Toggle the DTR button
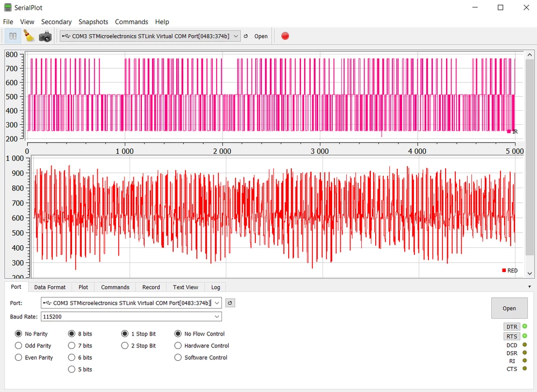Screen dimensions: 537x392 click(512, 326)
